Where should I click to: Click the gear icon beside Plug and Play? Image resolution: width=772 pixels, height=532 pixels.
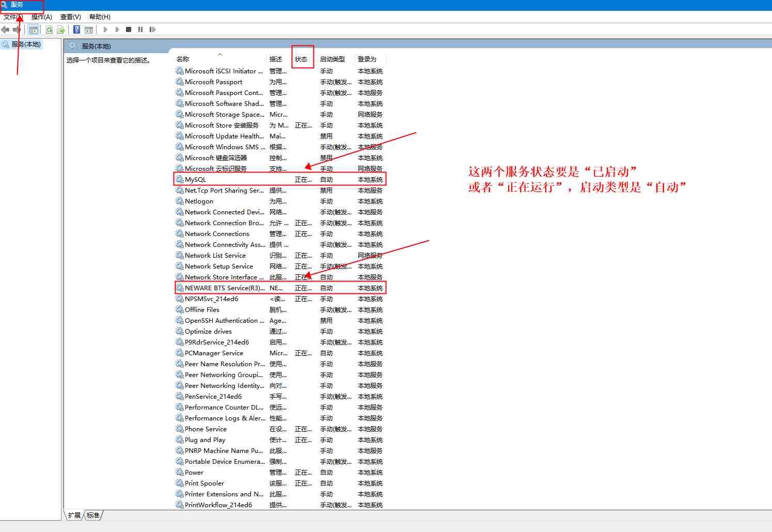click(x=180, y=440)
